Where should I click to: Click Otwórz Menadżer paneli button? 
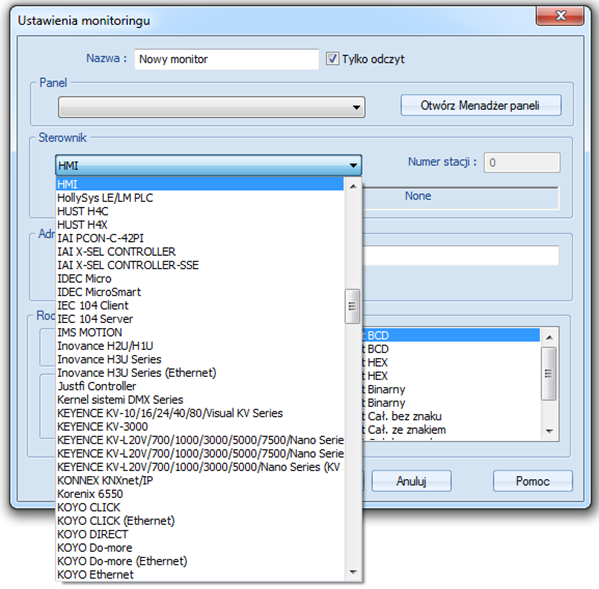[481, 105]
